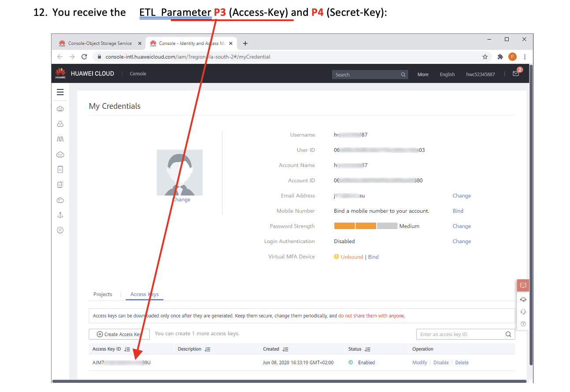The width and height of the screenshot is (570, 392).
Task: Sort the Status column
Action: click(367, 349)
